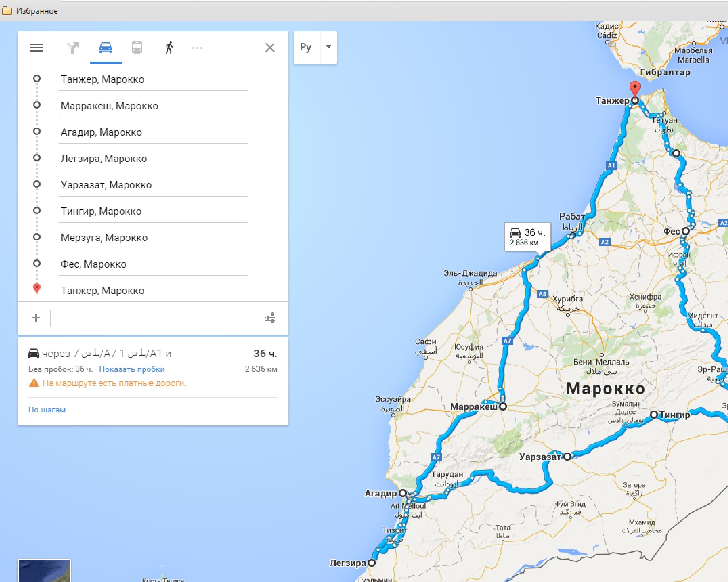
Task: Click the Показать пробки link
Action: [x=132, y=369]
